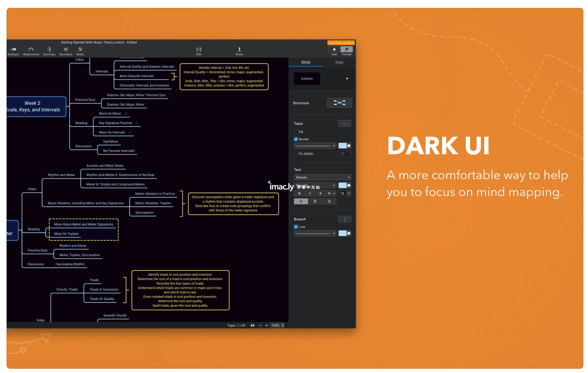Open link icon on More On Intervals
Screen dimensions: 588x373
[x=130, y=133]
